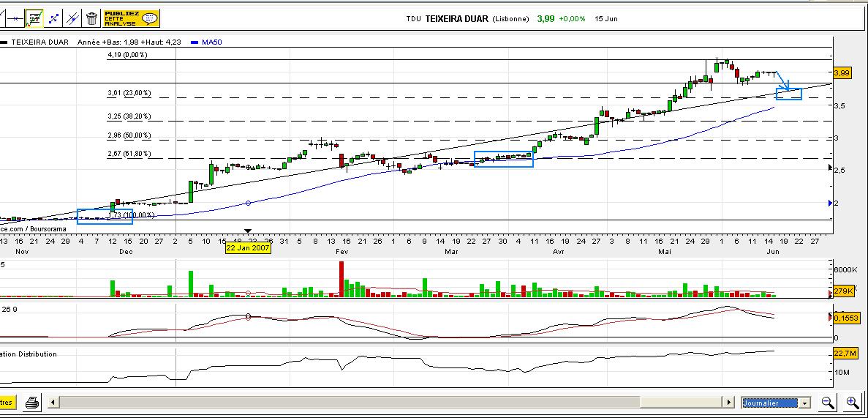This screenshot has height=418, width=868.
Task: Click the 3,25 (38,20%) Fibonacci label
Action: coord(129,116)
